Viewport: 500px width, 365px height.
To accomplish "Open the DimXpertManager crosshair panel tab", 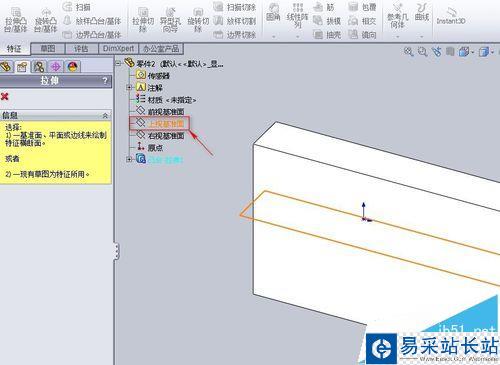I will coord(55,66).
